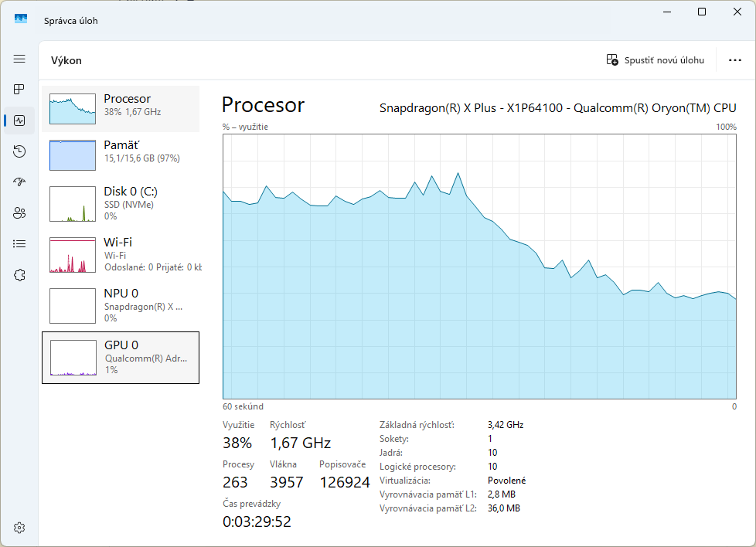Viewport: 756px width, 547px height.
Task: Select NPU 0 in the resource list
Action: point(121,305)
